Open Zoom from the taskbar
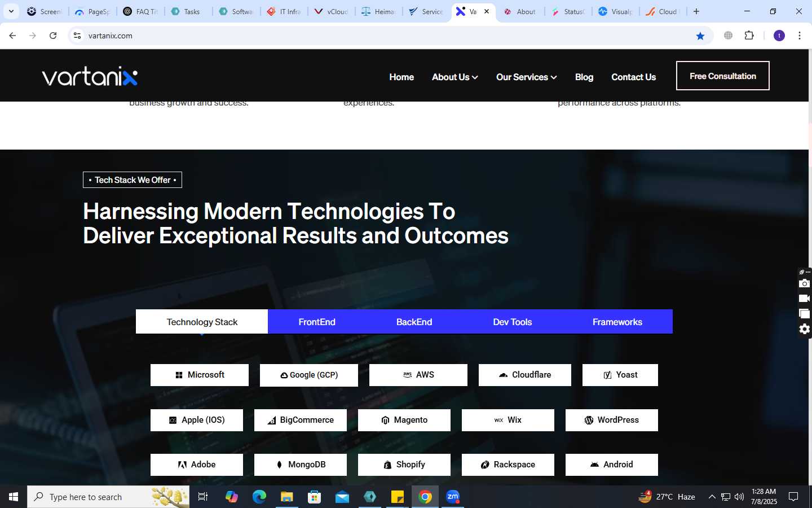Screen dimensions: 812x508 pos(453,497)
